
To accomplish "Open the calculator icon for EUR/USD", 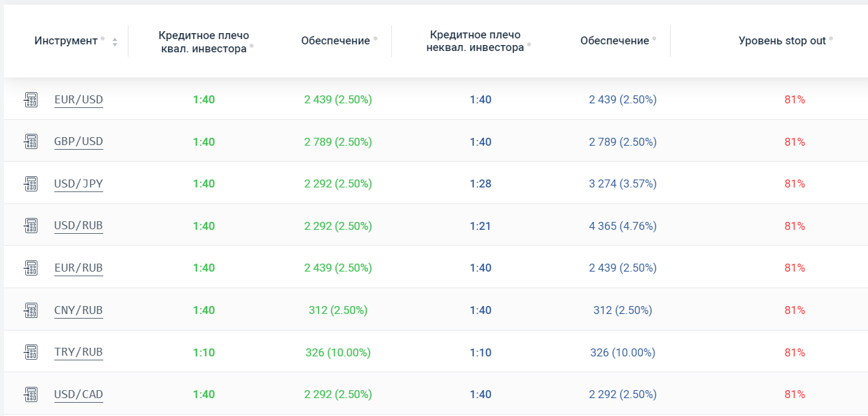I will pos(30,99).
